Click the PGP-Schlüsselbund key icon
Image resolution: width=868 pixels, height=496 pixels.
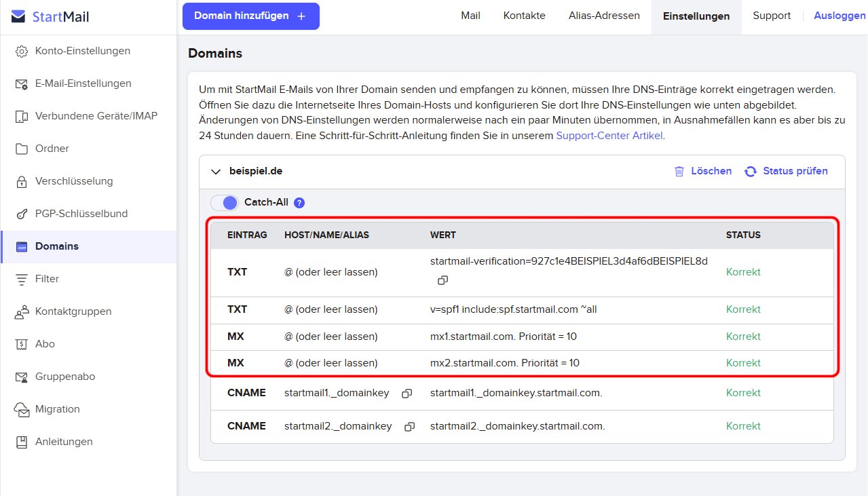click(22, 214)
